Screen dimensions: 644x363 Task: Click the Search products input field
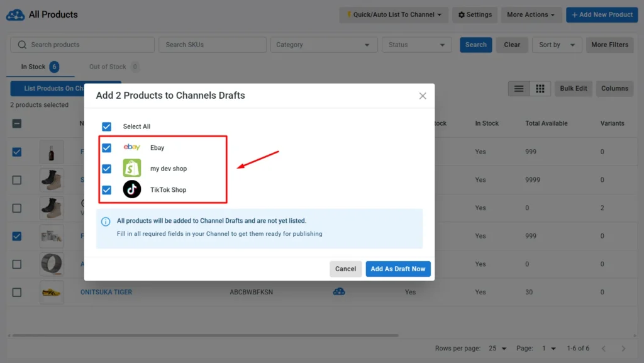[82, 45]
